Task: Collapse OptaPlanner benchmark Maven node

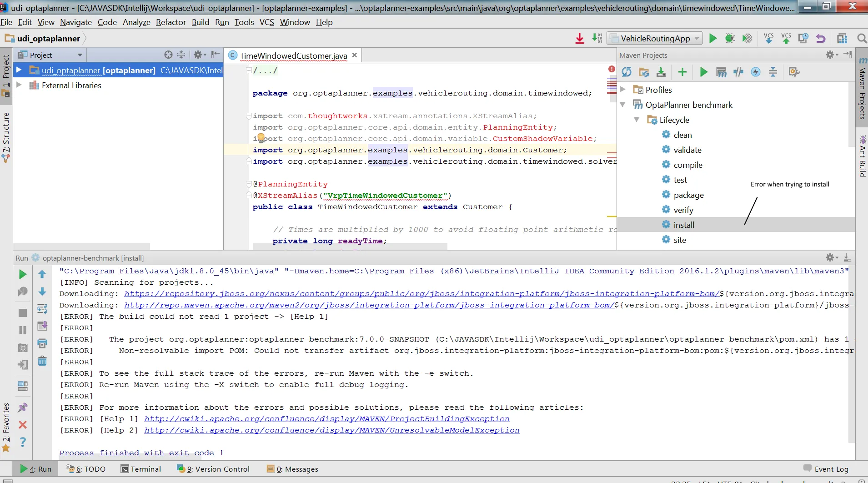Action: pos(623,105)
